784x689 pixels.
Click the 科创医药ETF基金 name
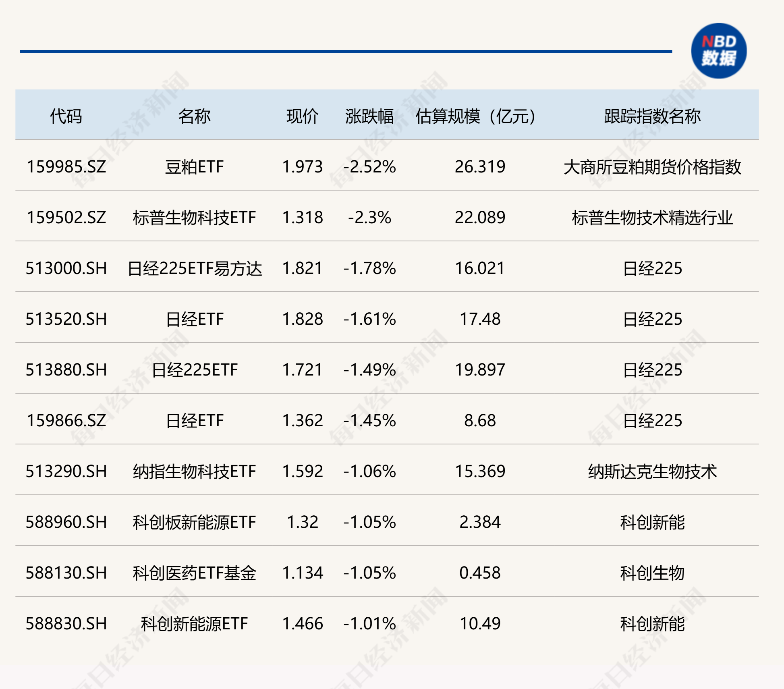194,573
